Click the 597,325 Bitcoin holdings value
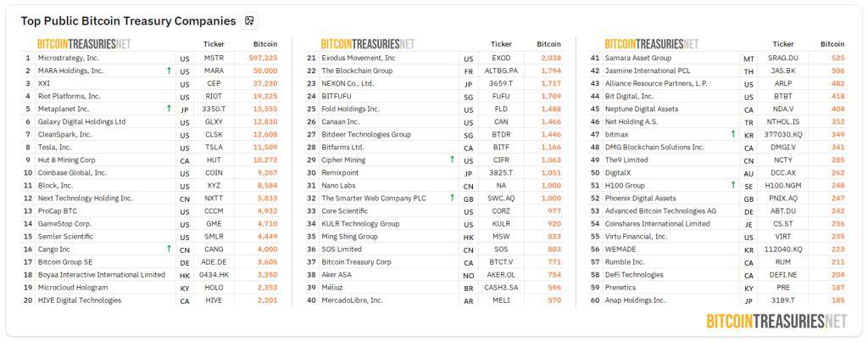Viewport: 868px width, 342px height. [264, 58]
